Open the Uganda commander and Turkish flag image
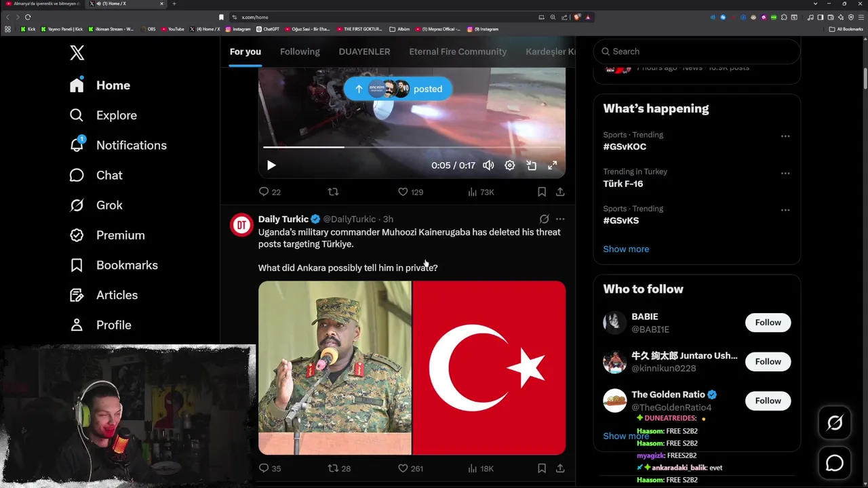Image resolution: width=868 pixels, height=488 pixels. [412, 367]
